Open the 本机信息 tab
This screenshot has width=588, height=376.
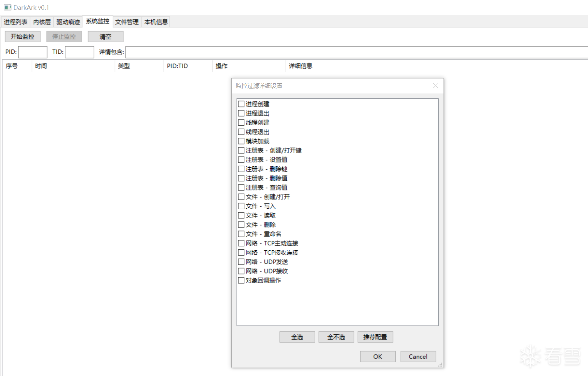click(156, 22)
